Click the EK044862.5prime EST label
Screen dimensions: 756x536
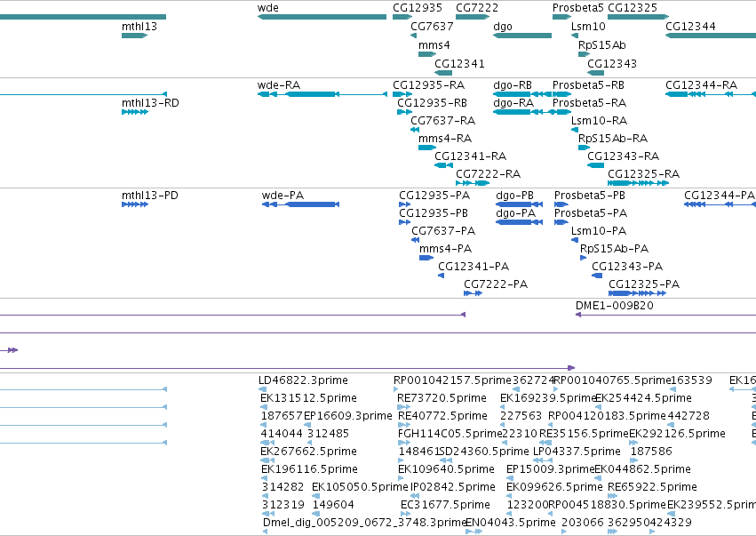[642, 469]
